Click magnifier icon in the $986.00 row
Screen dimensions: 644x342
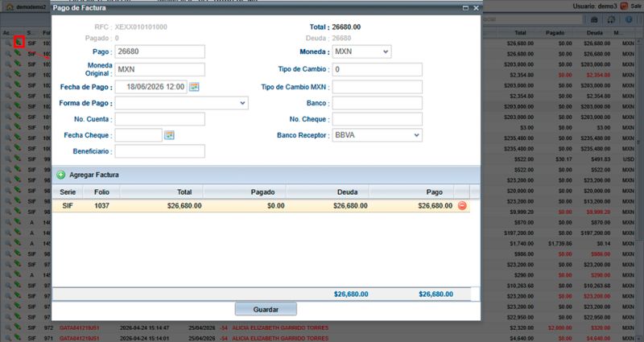pos(8,254)
